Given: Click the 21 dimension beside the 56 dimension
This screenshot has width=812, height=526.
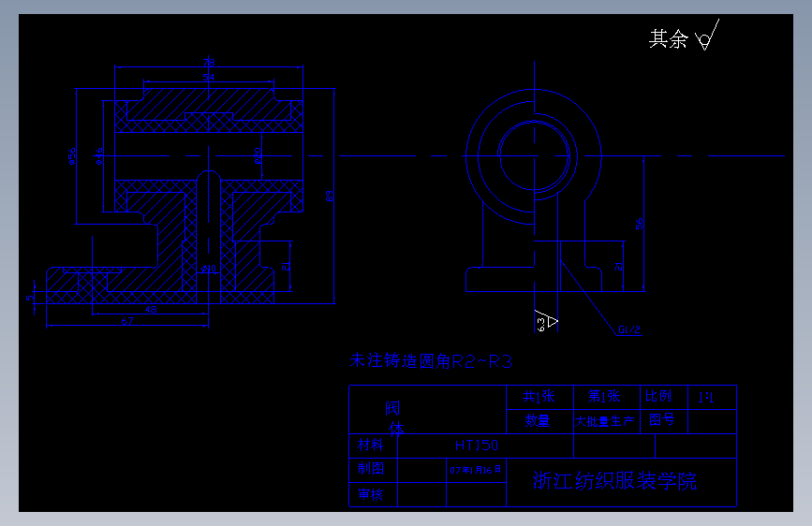Looking at the screenshot, I should coord(619,266).
